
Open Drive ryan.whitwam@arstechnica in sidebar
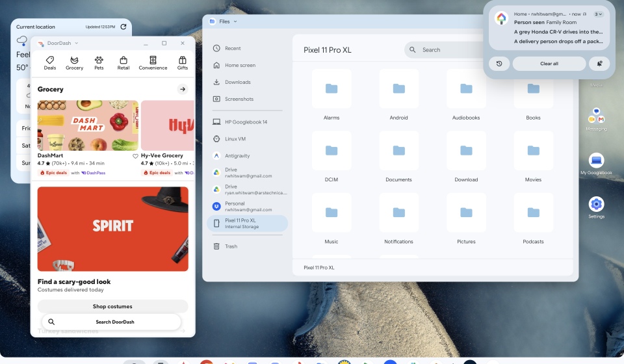point(247,189)
